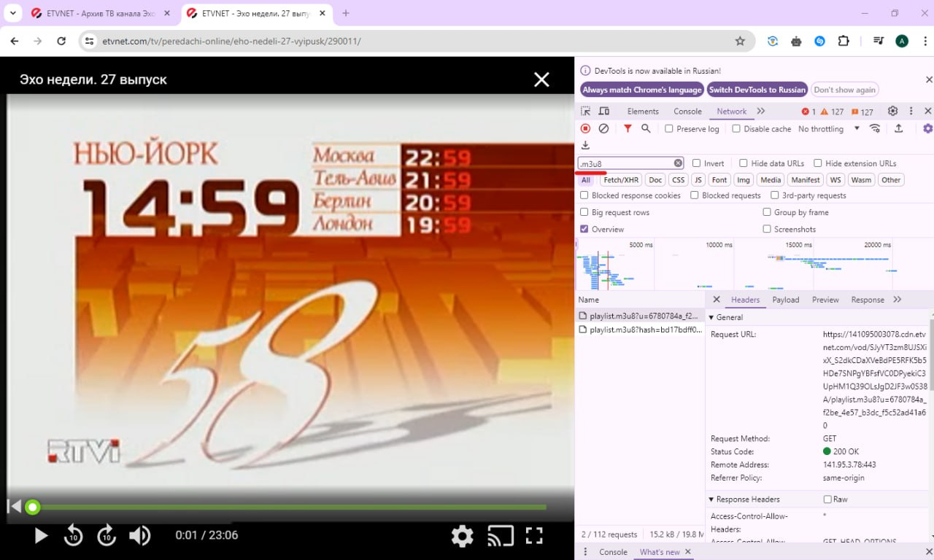Rewind video 10 seconds
Screen dimensions: 934x560
[73, 536]
